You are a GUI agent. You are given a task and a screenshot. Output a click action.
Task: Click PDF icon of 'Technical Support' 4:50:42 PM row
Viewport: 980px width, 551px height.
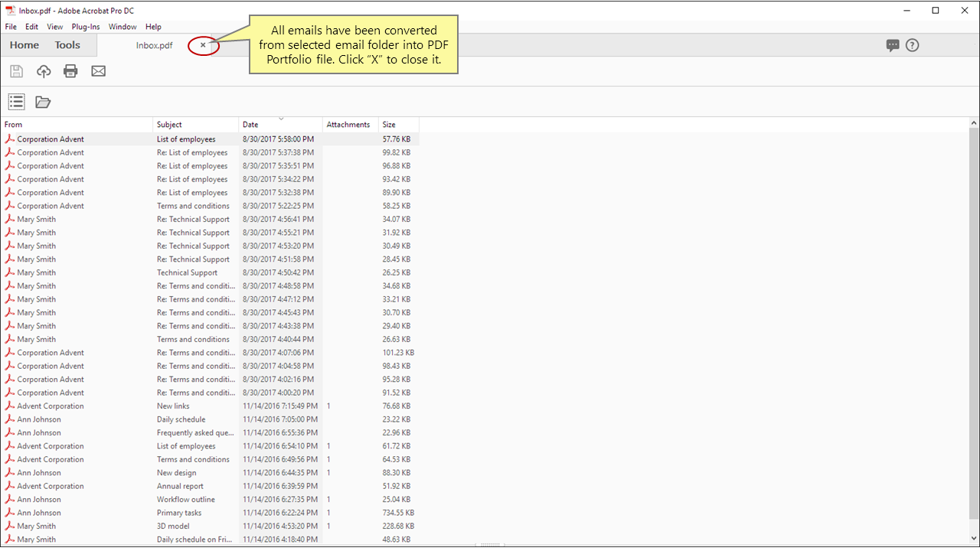pos(10,272)
